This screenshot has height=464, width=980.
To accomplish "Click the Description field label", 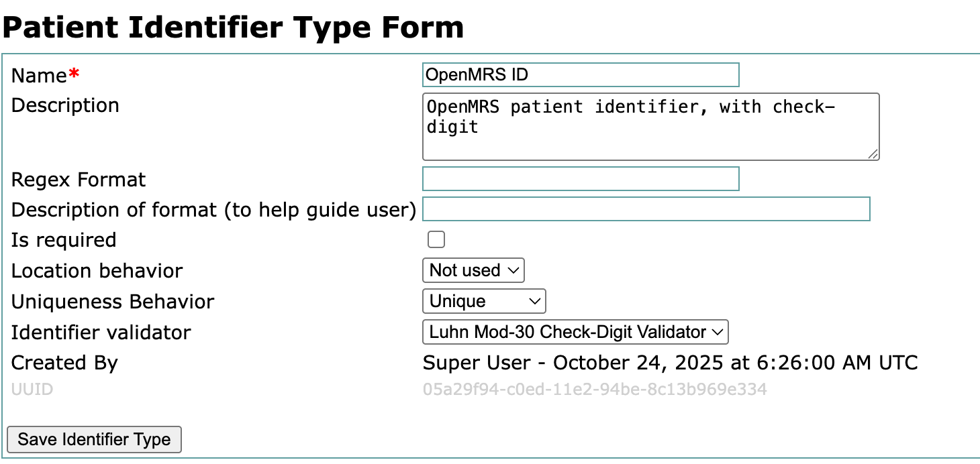I will tap(65, 105).
